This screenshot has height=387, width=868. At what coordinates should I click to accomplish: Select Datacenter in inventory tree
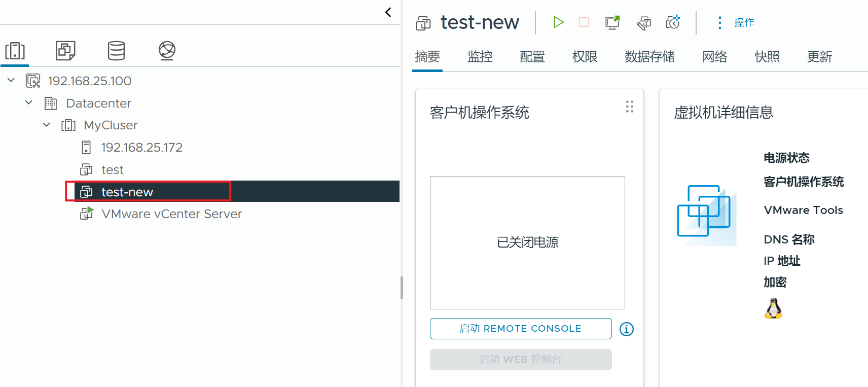[98, 103]
